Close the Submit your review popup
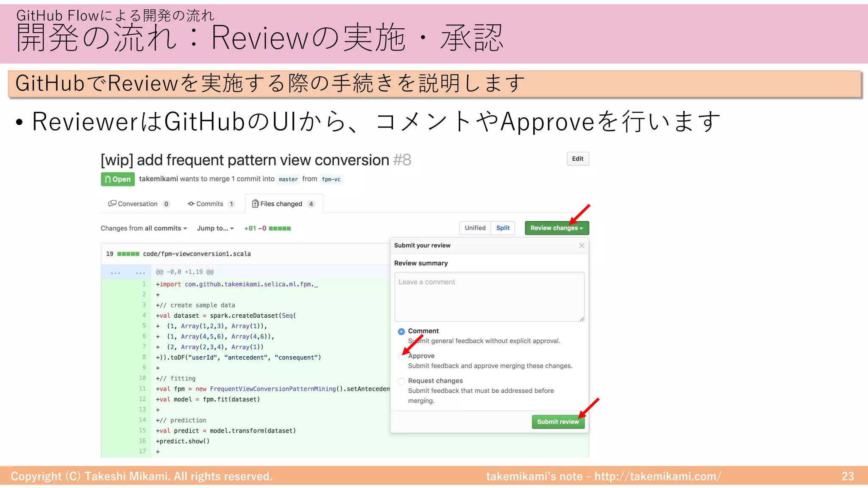This screenshot has height=488, width=868. 581,246
